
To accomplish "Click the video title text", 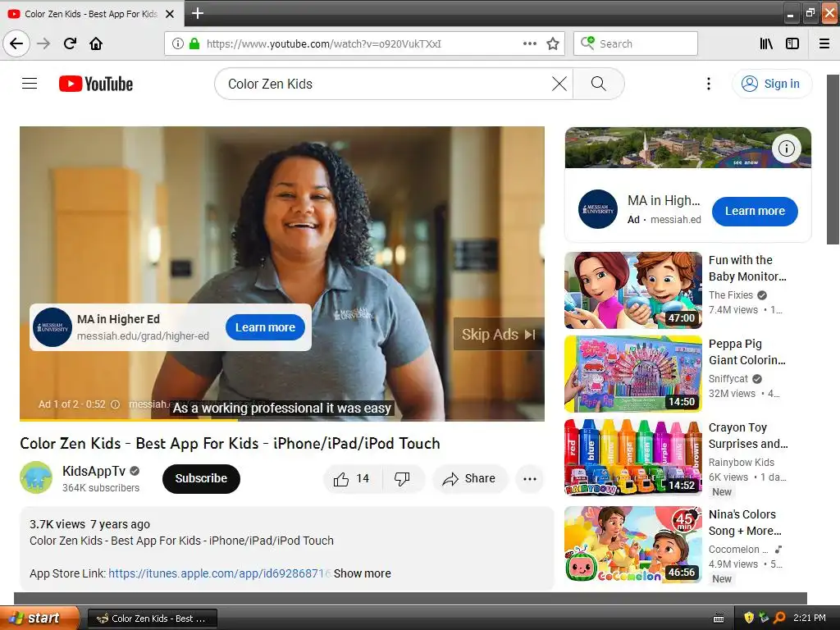I will click(230, 444).
